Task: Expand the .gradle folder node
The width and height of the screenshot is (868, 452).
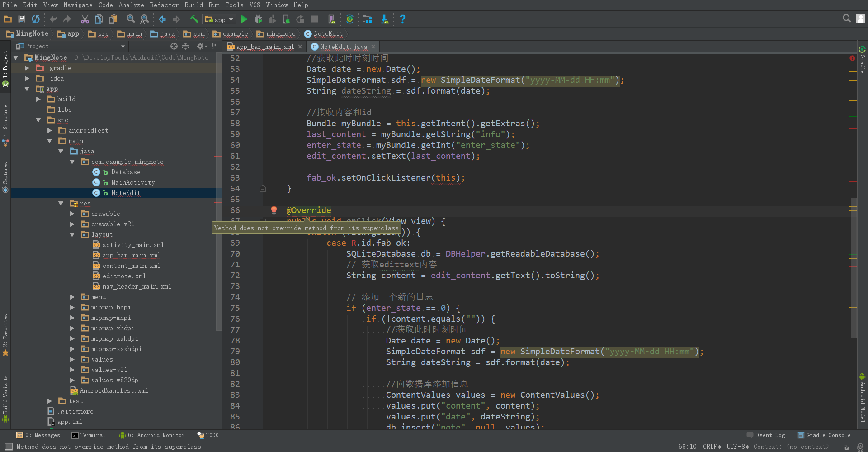Action: [27, 68]
